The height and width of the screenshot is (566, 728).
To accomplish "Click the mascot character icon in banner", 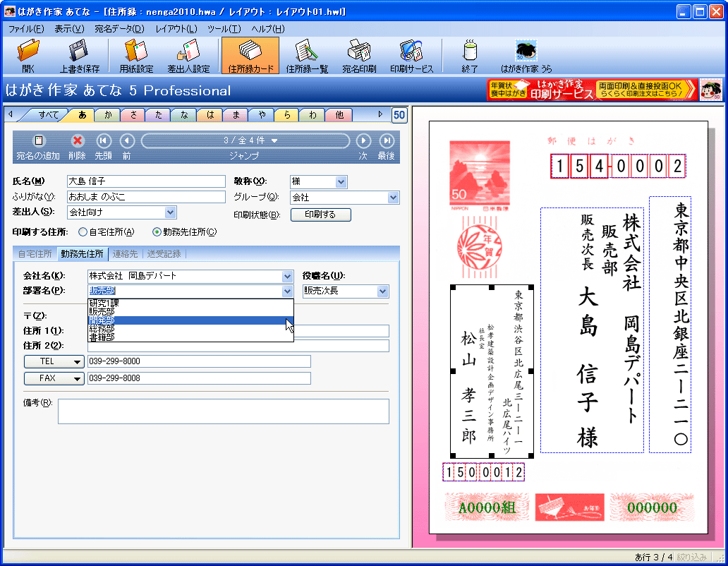I will coord(711,90).
